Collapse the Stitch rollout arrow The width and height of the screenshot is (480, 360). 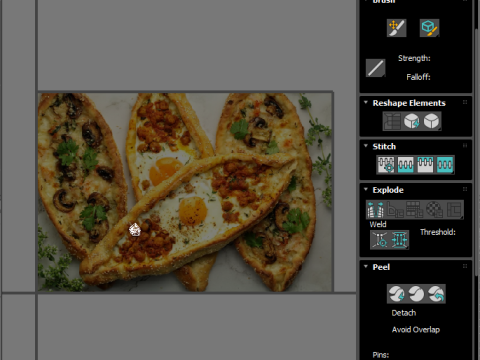(x=366, y=146)
